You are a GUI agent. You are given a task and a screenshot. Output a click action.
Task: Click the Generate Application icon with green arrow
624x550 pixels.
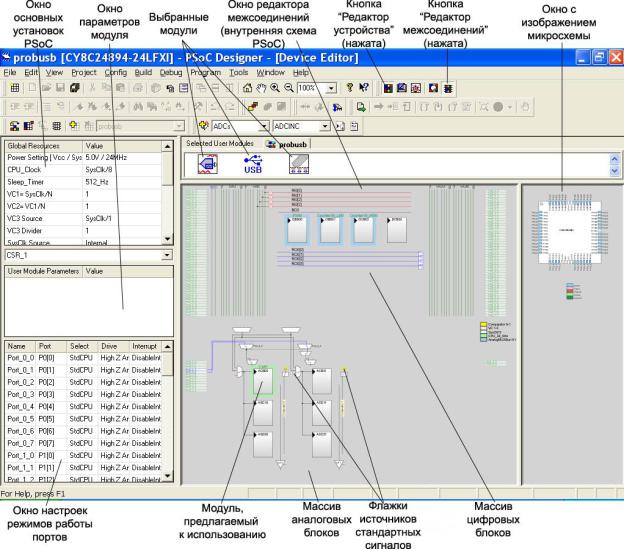point(361,107)
